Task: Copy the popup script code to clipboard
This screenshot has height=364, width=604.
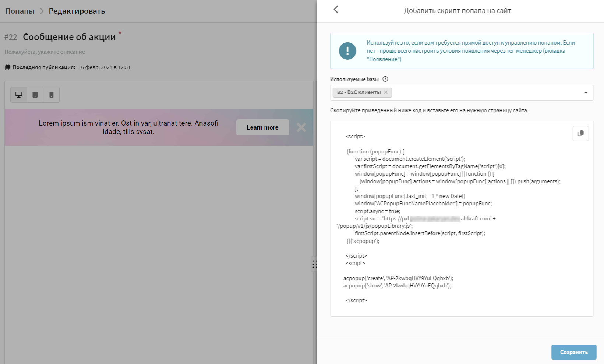Action: (x=580, y=133)
